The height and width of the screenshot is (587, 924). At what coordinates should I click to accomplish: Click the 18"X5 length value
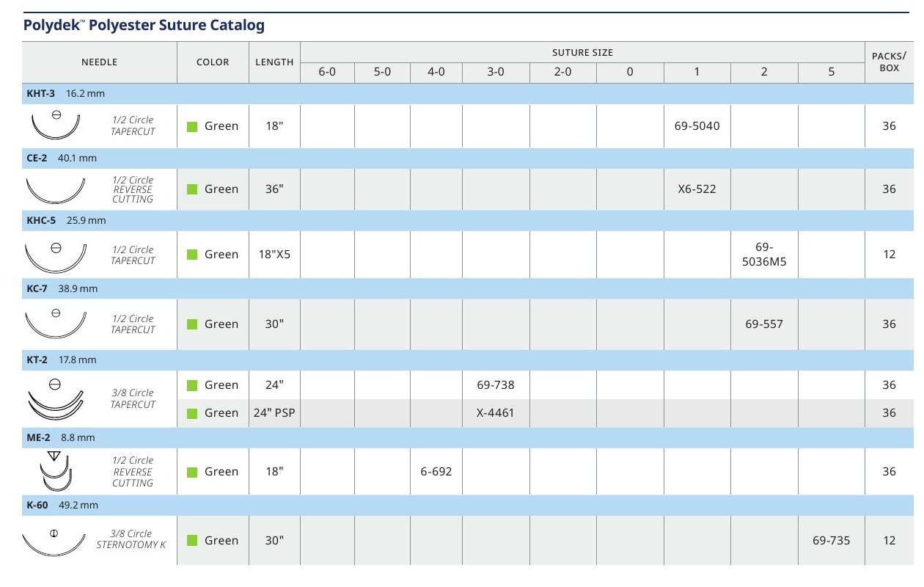pyautogui.click(x=274, y=255)
